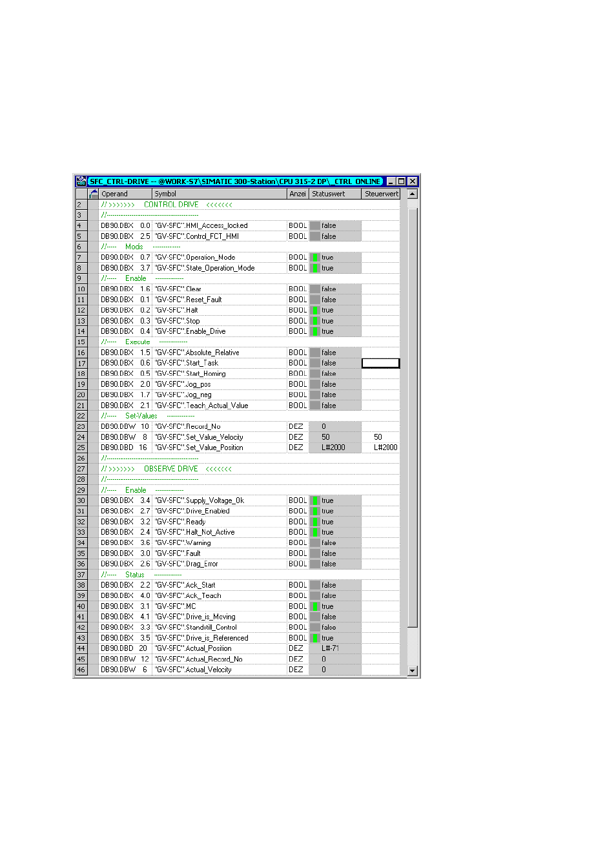Click symbol "GV-SFC".MC
This screenshot has height=844, width=616.
click(x=176, y=606)
